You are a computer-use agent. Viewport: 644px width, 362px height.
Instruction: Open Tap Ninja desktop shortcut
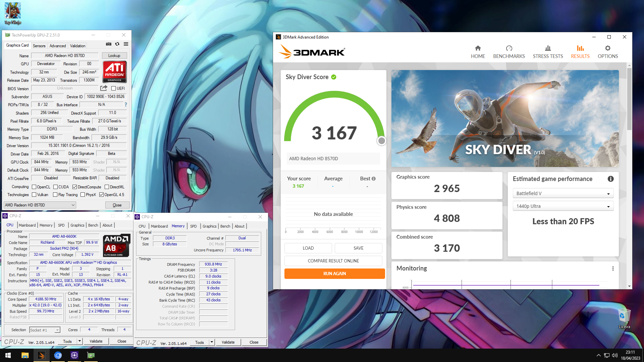pos(13,13)
